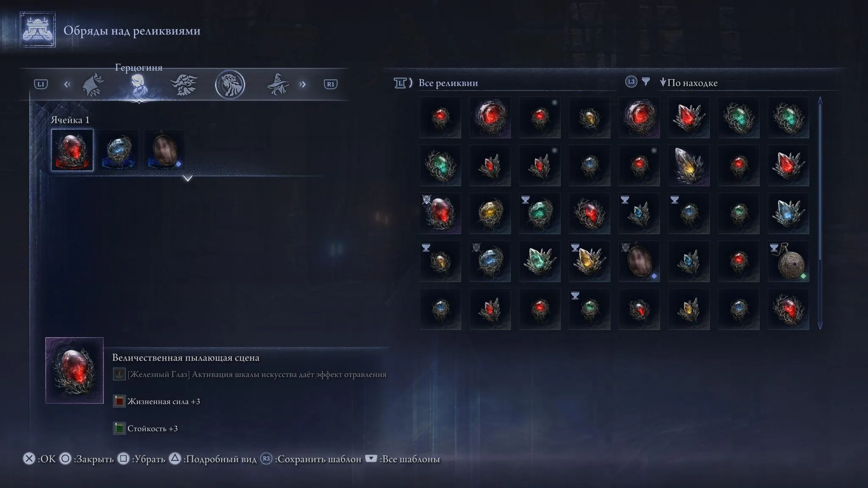Select the winged beast character icon
The height and width of the screenshot is (488, 868).
tap(184, 84)
